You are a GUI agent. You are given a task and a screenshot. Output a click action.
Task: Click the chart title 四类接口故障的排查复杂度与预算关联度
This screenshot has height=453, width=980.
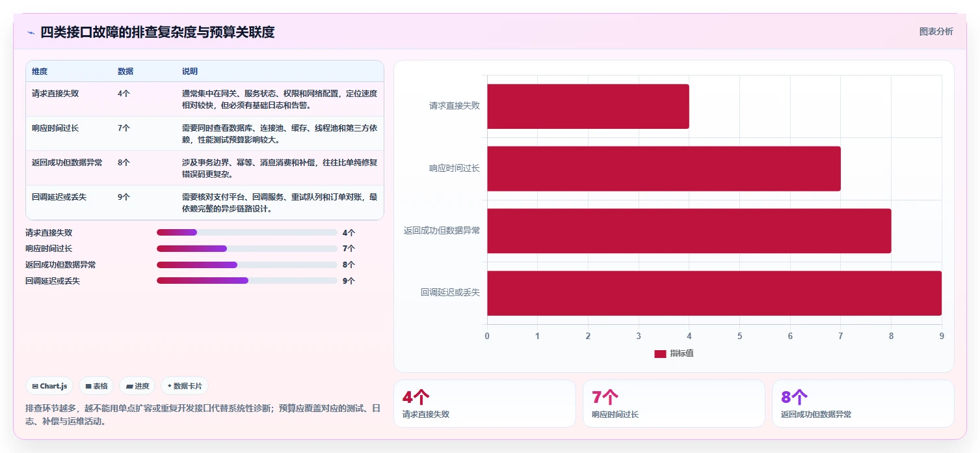coord(157,32)
